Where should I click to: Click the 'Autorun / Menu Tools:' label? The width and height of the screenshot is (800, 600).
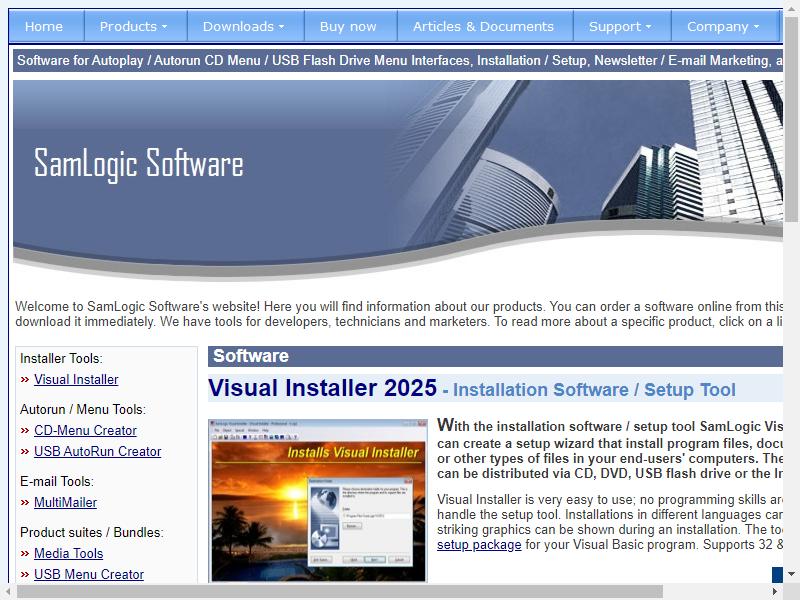click(x=83, y=410)
